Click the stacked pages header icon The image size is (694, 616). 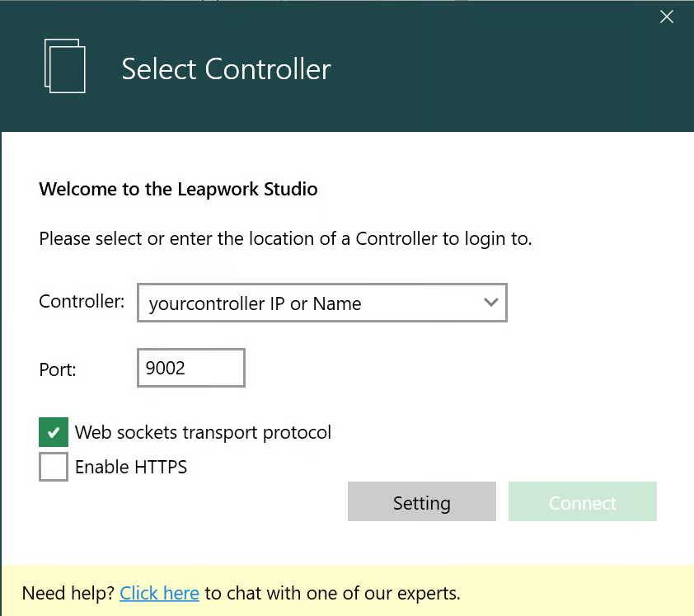click(x=64, y=66)
